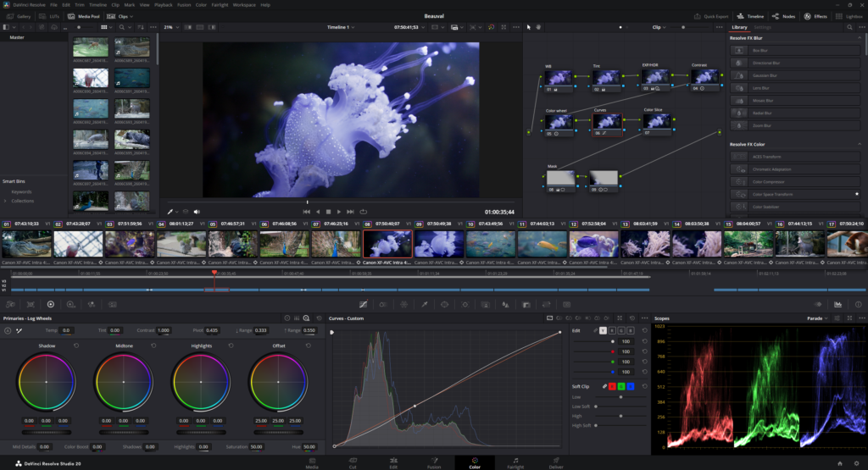Click the Saturation value field
The image size is (868, 470).
256,447
